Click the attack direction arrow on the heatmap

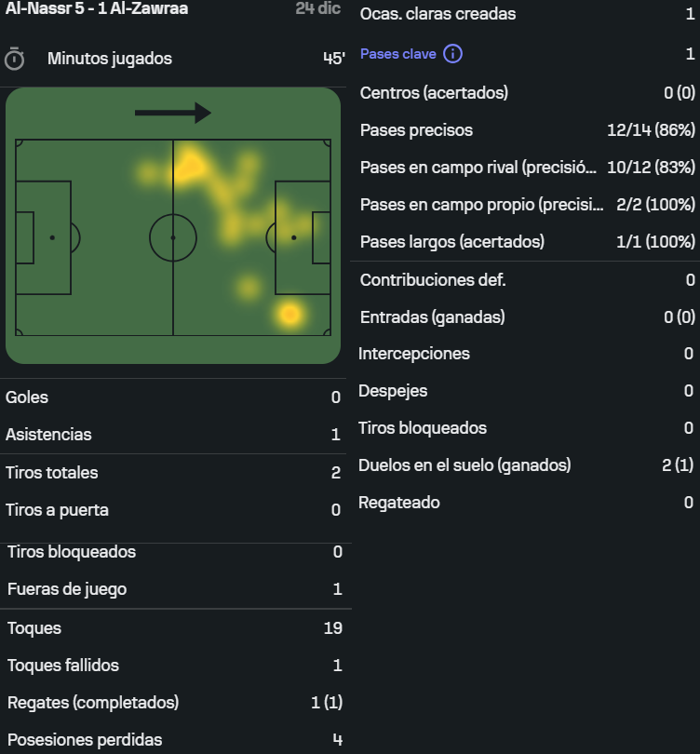[x=173, y=114]
